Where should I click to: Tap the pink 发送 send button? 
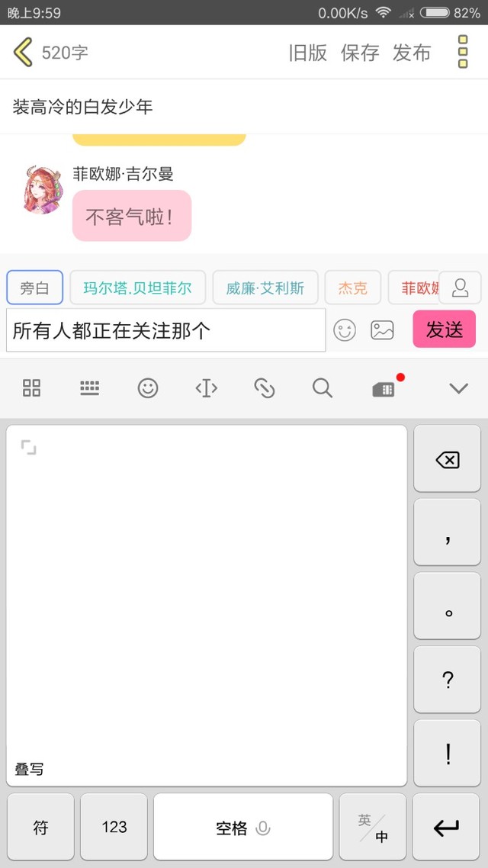click(x=445, y=330)
